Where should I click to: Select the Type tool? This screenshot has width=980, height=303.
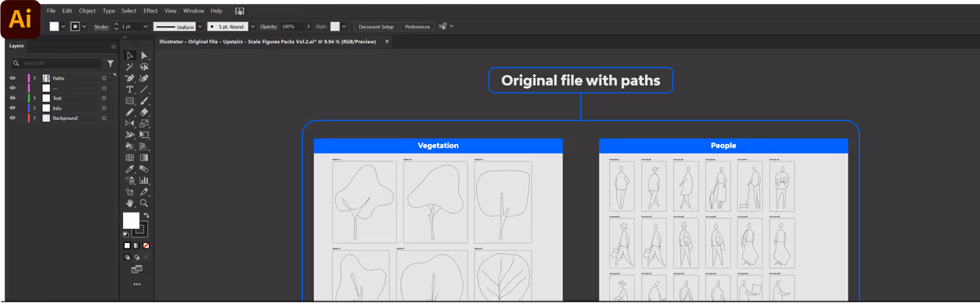coord(130,90)
